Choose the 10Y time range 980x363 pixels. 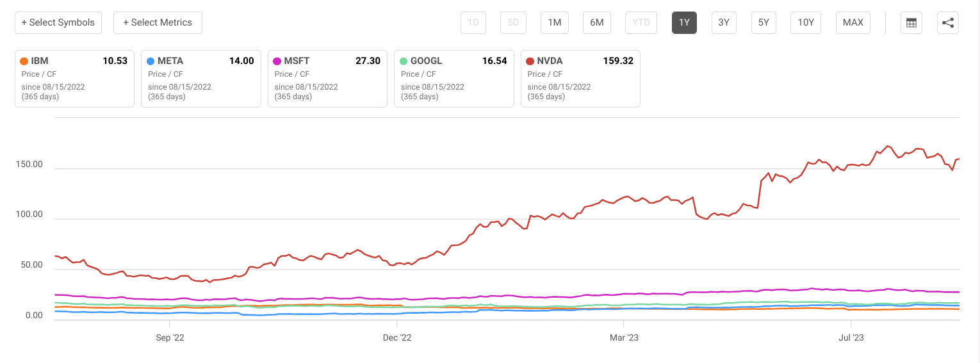806,23
